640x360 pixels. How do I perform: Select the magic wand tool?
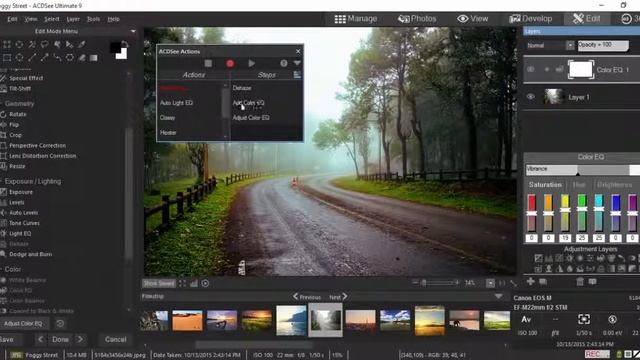tap(32, 44)
